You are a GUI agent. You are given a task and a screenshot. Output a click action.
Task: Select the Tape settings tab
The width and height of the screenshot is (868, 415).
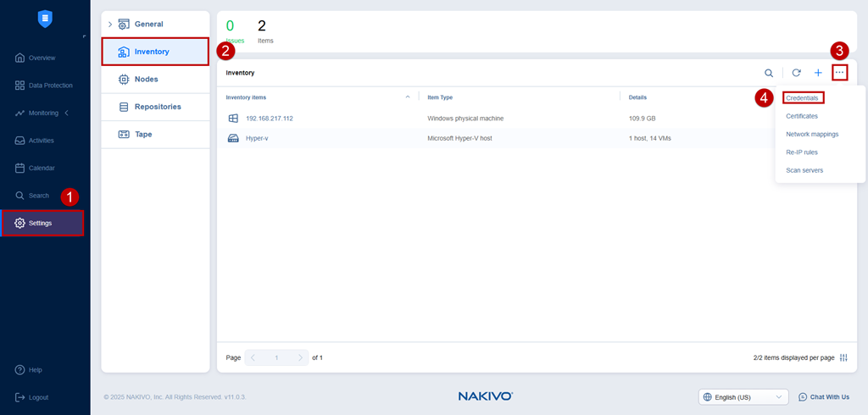pyautogui.click(x=155, y=135)
